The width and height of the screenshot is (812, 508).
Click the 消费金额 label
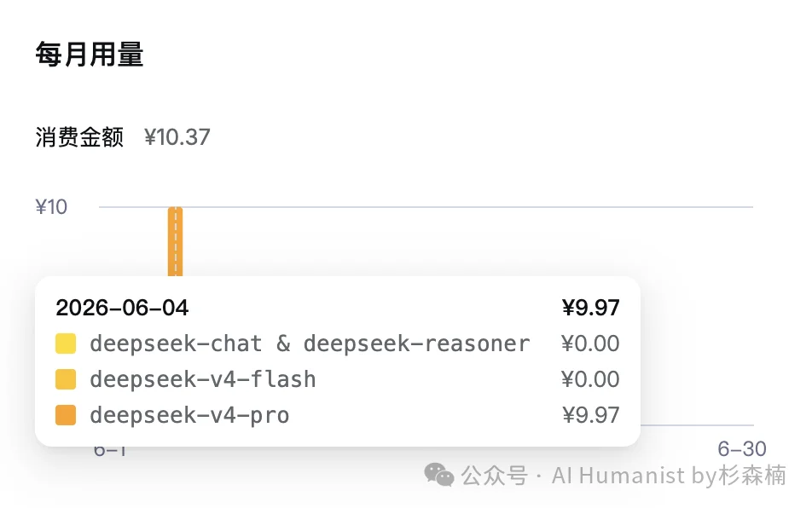point(79,137)
